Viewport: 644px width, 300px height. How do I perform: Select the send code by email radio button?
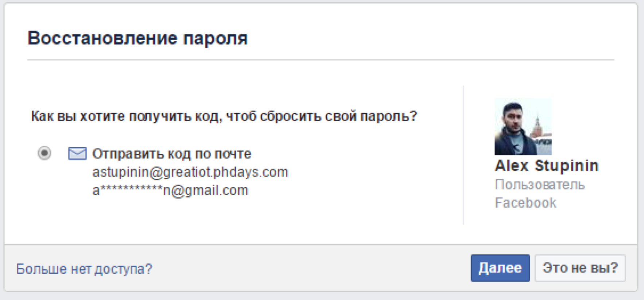click(44, 153)
